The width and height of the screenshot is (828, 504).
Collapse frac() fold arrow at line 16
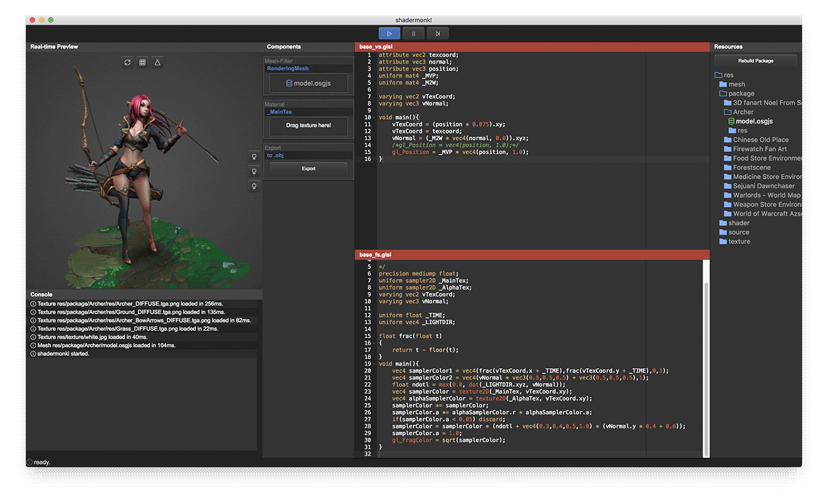point(374,343)
